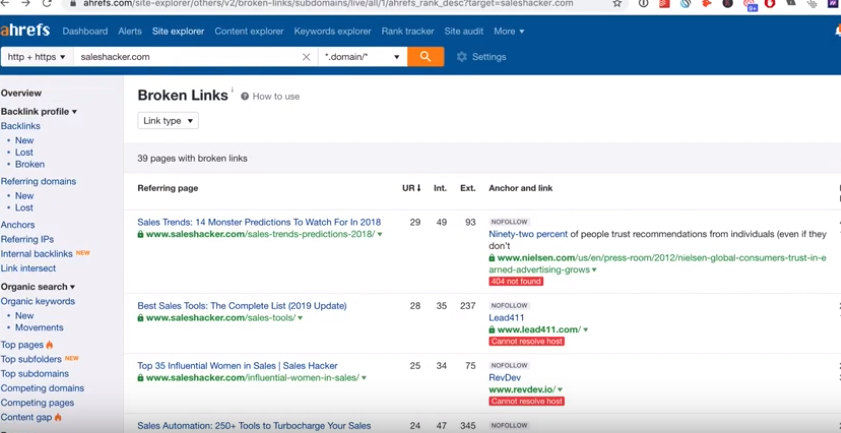
Task: Click the padlock icon in the address bar
Action: (73, 3)
